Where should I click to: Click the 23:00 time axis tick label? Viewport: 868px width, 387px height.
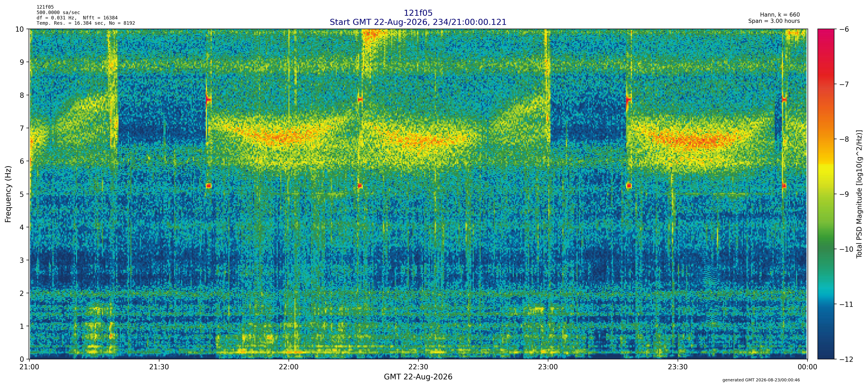[548, 367]
